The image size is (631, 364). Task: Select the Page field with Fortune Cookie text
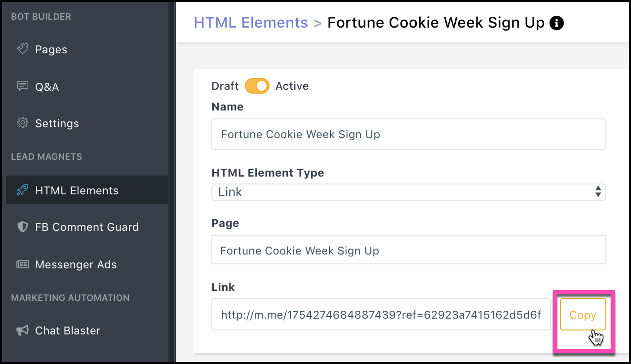(408, 250)
